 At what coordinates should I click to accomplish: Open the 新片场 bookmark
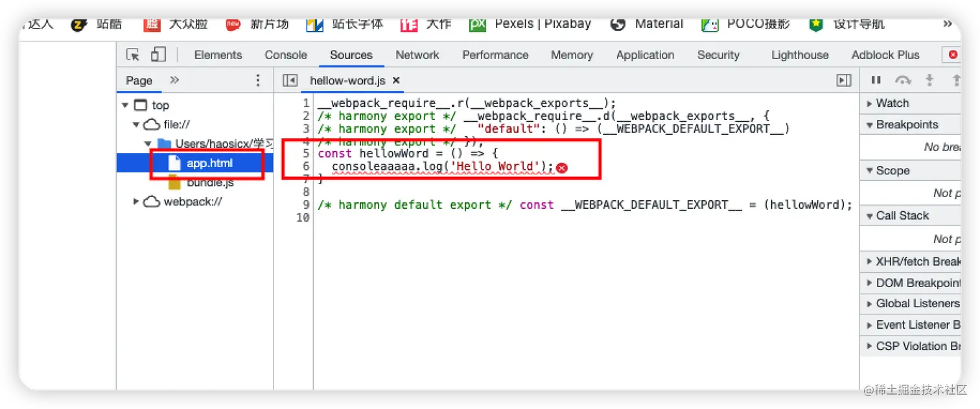pyautogui.click(x=257, y=24)
